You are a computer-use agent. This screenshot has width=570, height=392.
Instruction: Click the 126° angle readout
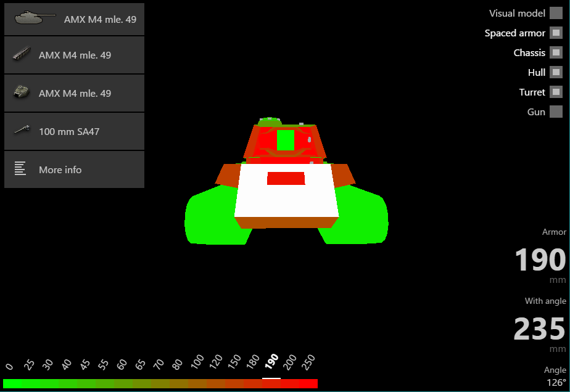556,383
